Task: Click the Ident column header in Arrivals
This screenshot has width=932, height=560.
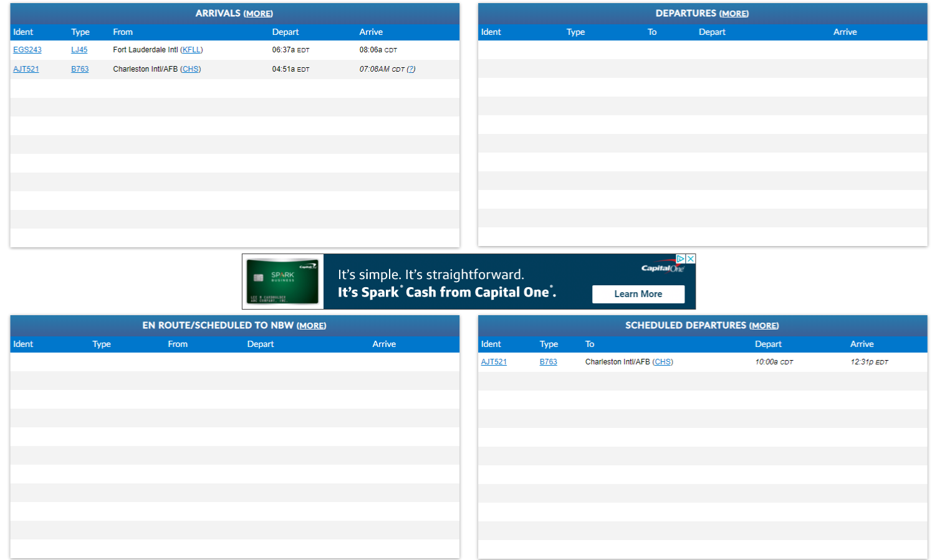Action: tap(23, 32)
